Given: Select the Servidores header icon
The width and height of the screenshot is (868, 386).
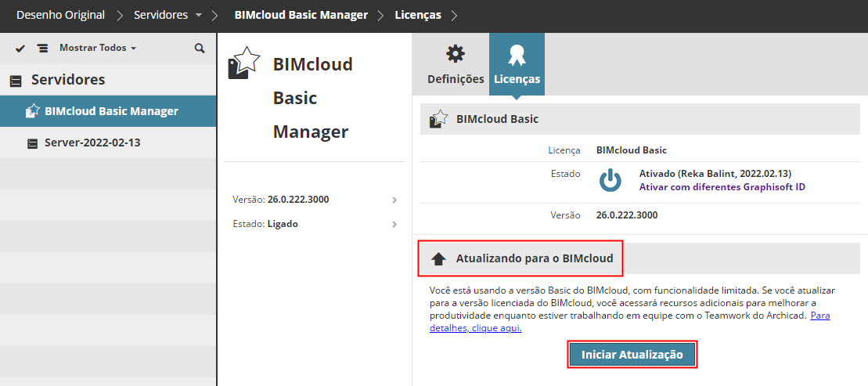Looking at the screenshot, I should click(16, 81).
